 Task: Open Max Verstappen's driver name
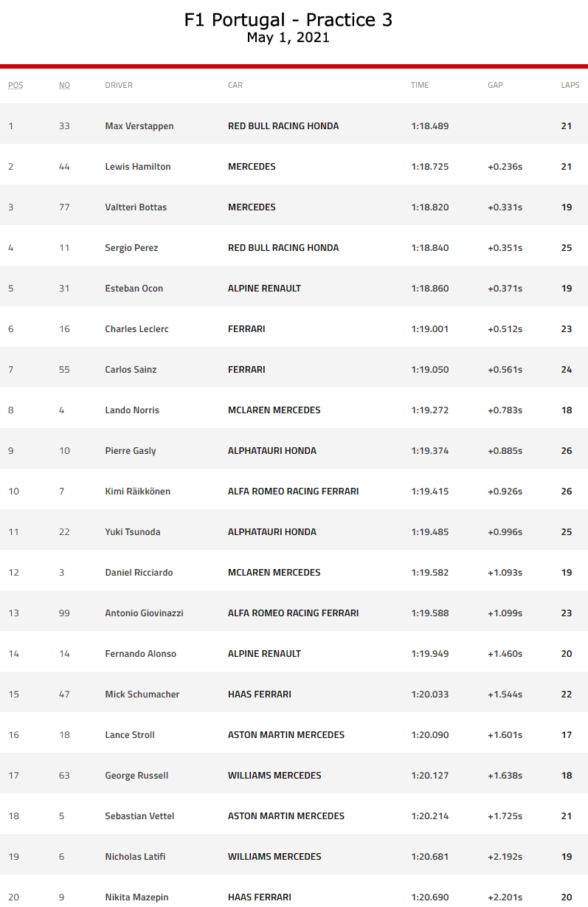point(139,126)
